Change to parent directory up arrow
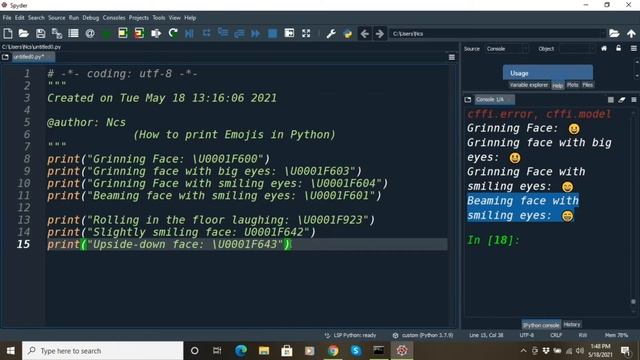This screenshot has width=640, height=360. [631, 33]
